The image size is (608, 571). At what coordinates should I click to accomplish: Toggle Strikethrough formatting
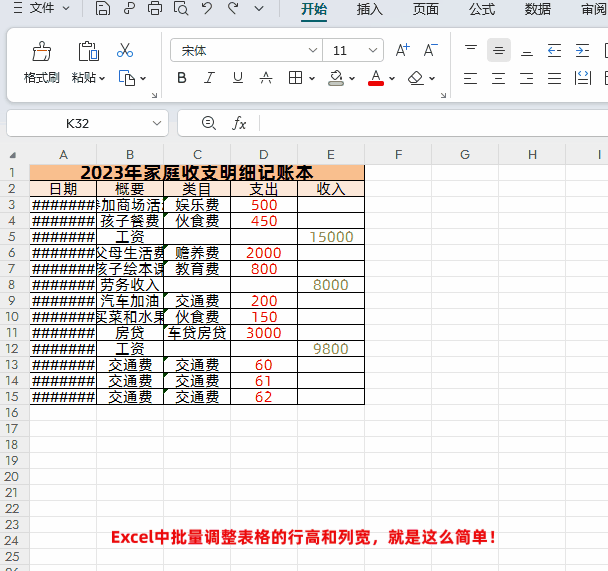[266, 78]
